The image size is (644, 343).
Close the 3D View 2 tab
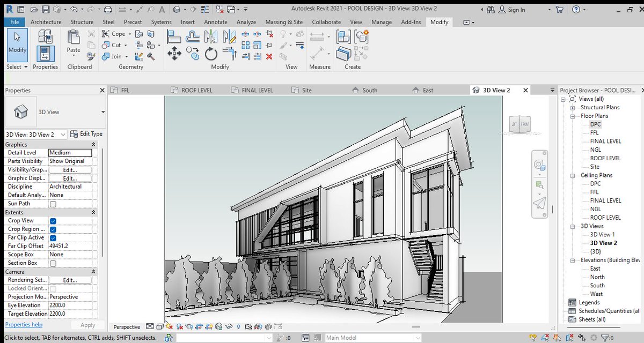(x=525, y=90)
